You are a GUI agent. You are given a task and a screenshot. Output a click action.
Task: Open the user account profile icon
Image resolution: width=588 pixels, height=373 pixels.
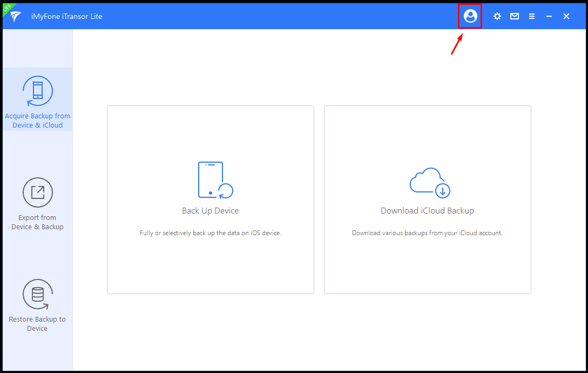[x=470, y=16]
